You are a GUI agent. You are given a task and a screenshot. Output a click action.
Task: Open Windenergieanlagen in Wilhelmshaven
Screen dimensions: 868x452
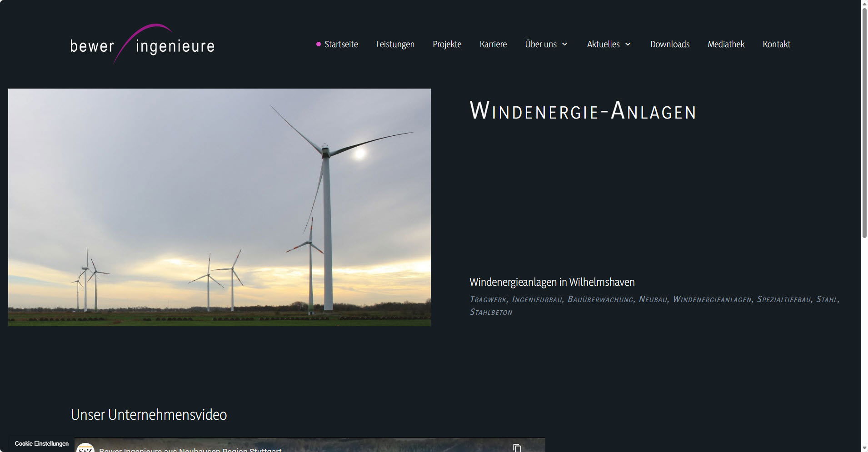pyautogui.click(x=552, y=282)
